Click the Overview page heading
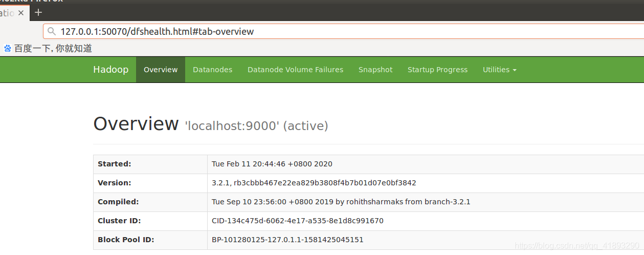The width and height of the screenshot is (644, 255). click(x=136, y=124)
